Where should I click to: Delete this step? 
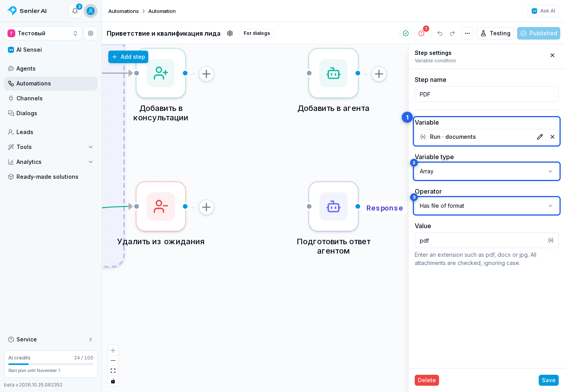coord(427,380)
